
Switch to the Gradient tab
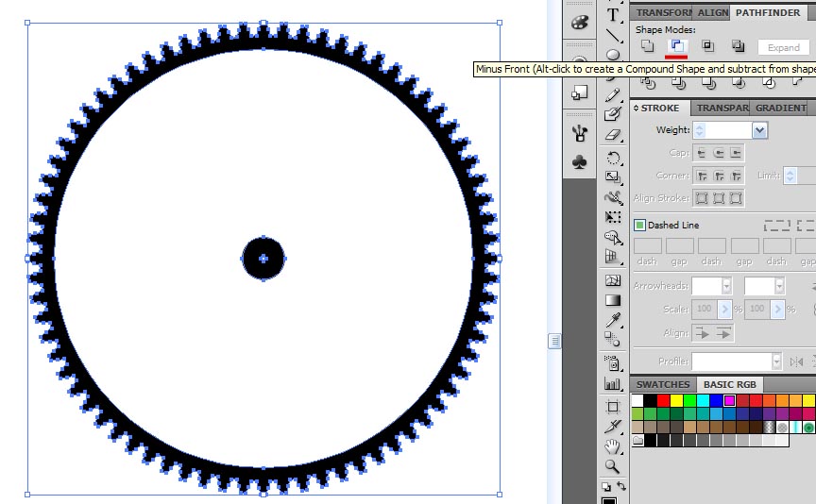(779, 108)
